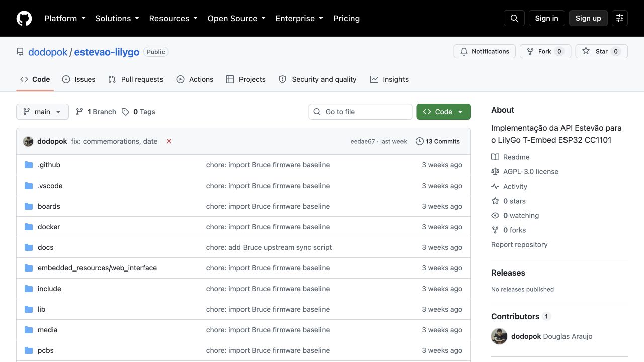Viewport: 644px width, 362px height.
Task: Open the dodopok owner link in repository title
Action: point(48,52)
